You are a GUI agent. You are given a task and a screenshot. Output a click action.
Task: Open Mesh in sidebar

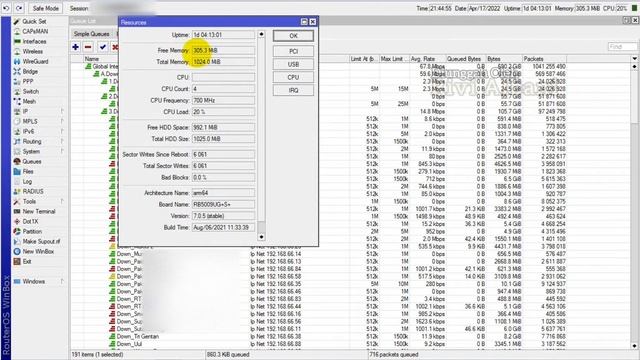click(29, 101)
